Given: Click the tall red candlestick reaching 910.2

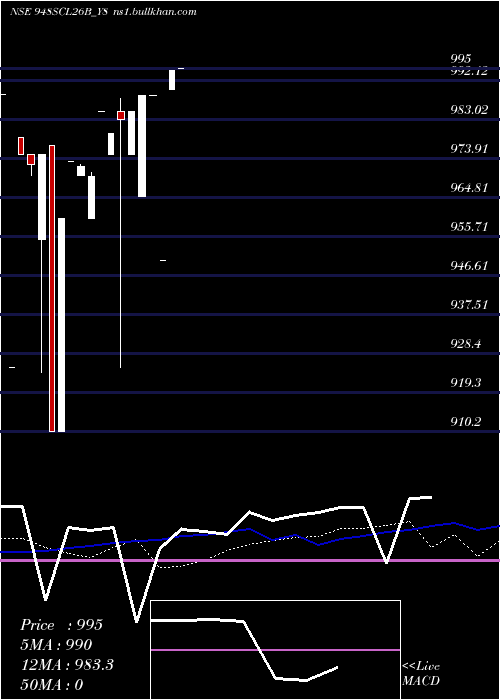Looking at the screenshot, I should [52, 288].
